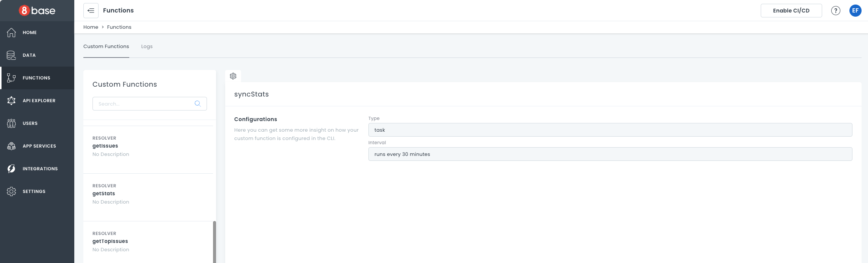Collapse sidebar with the menu toggle icon
Screen dimensions: 868x263
pos(91,11)
